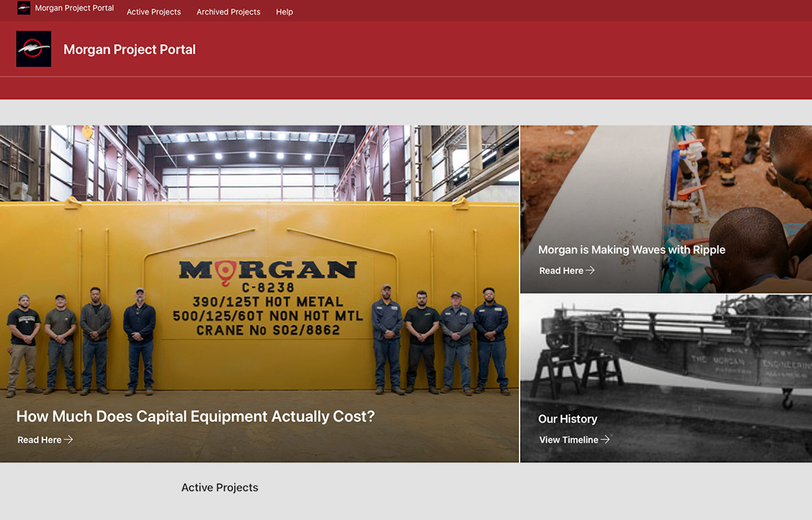
Task: Click the Morgan Project Portal header title
Action: pyautogui.click(x=129, y=49)
